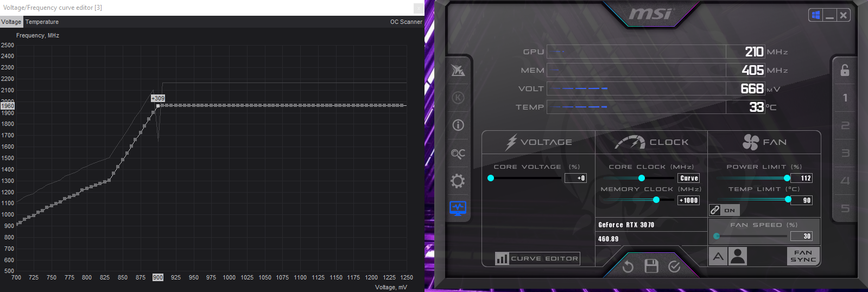
Task: Apply settings with the checkmark icon
Action: tap(674, 266)
